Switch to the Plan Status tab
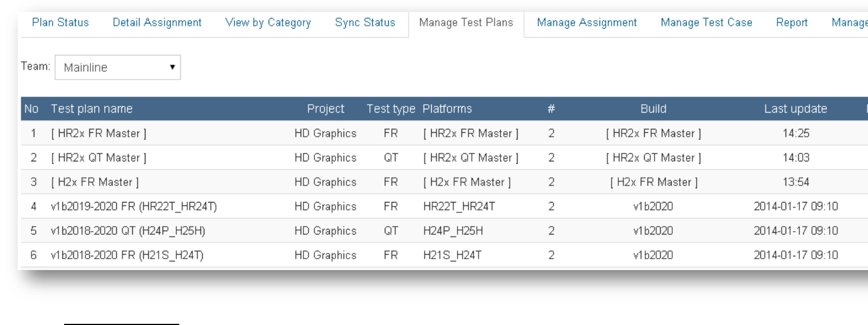Image resolution: width=868 pixels, height=325 pixels. [x=60, y=23]
